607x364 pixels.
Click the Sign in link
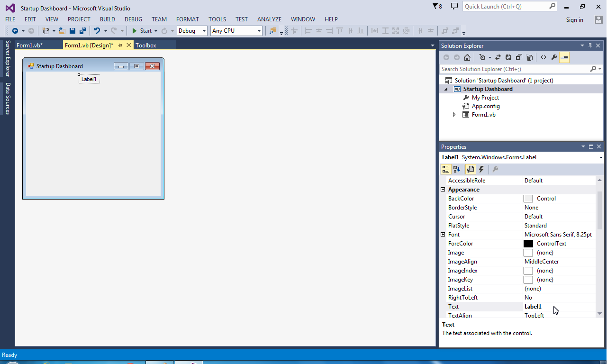pos(575,20)
